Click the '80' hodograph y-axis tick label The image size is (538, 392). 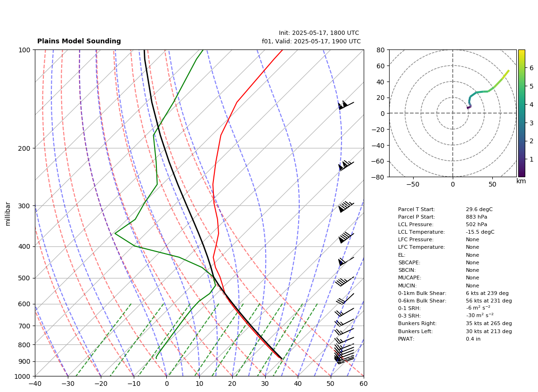coord(381,50)
